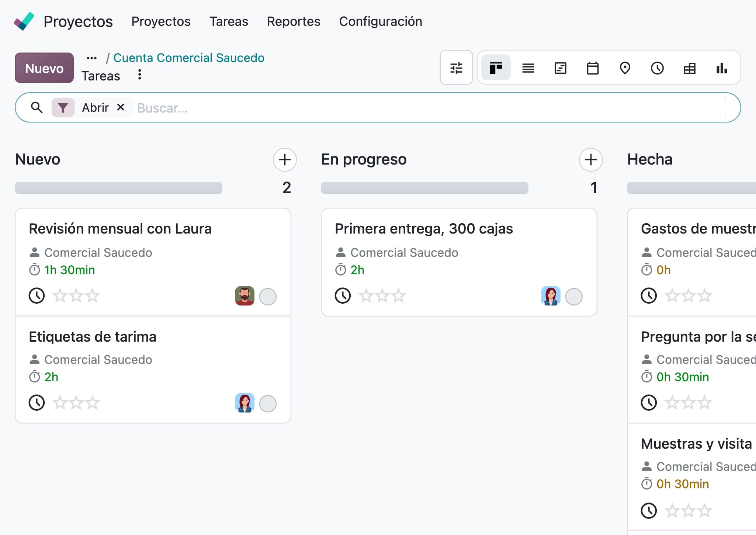This screenshot has width=756, height=535.
Task: Switch to Gantt view icon
Action: [x=561, y=68]
